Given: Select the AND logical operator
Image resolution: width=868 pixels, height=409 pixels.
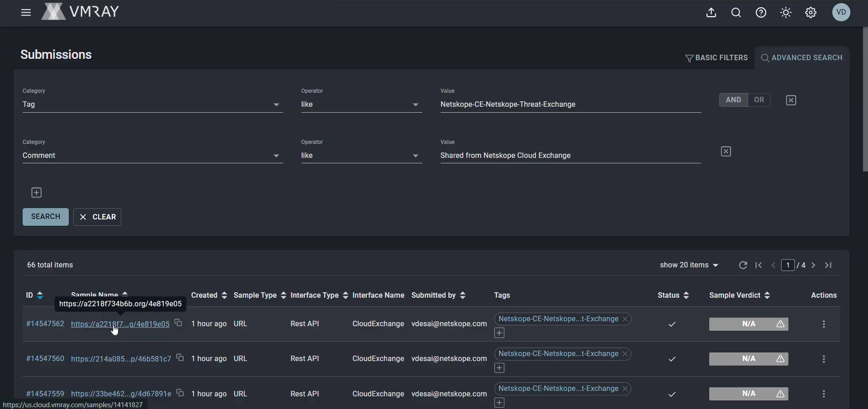Looking at the screenshot, I should click(x=733, y=100).
